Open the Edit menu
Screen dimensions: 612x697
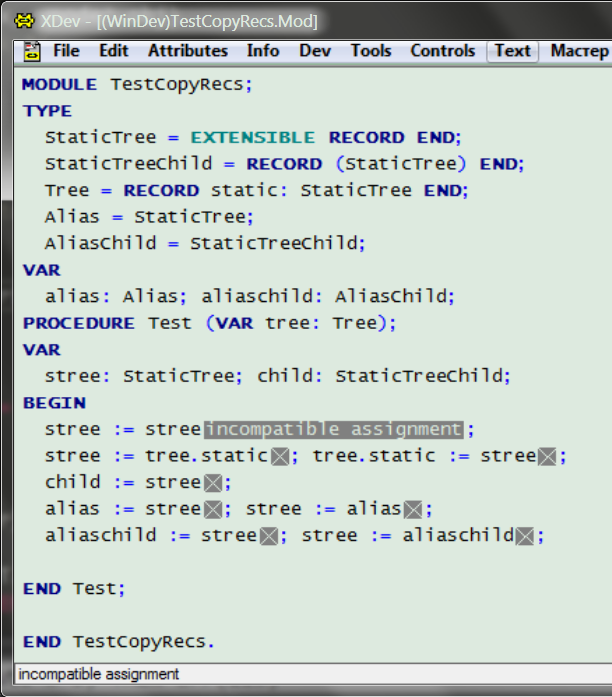(x=114, y=51)
